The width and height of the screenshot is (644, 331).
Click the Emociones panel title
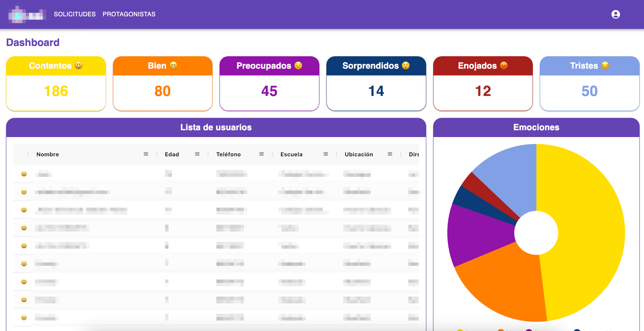coord(536,127)
